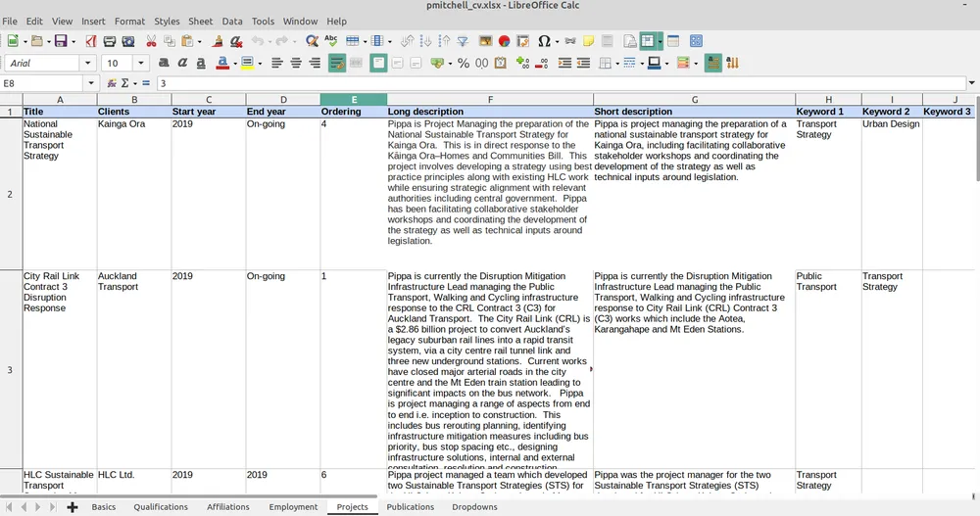Screen dimensions: 980x516
Task: Add a new sheet with plus button
Action: click(72, 507)
